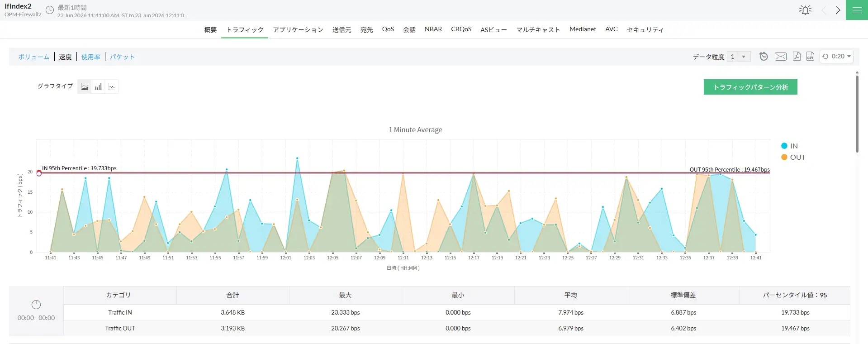Go to the next interface arrow
This screenshot has height=344, width=868.
(x=838, y=10)
